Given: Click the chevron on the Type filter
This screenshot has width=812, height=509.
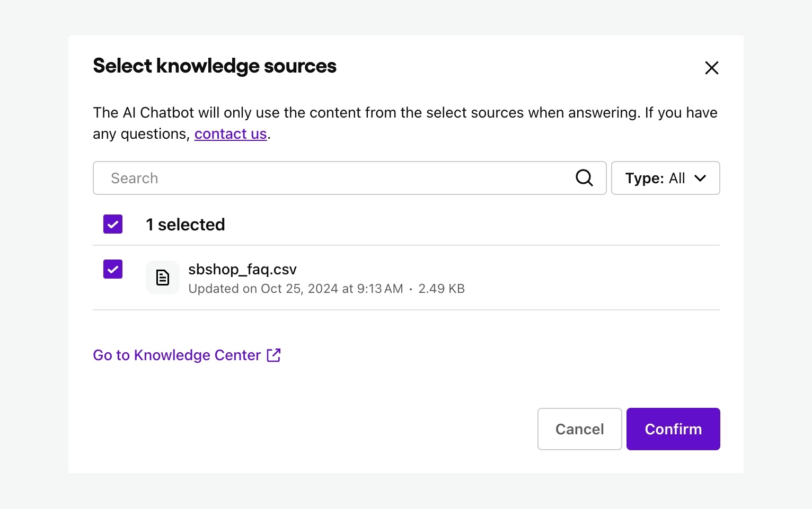Looking at the screenshot, I should [x=701, y=178].
